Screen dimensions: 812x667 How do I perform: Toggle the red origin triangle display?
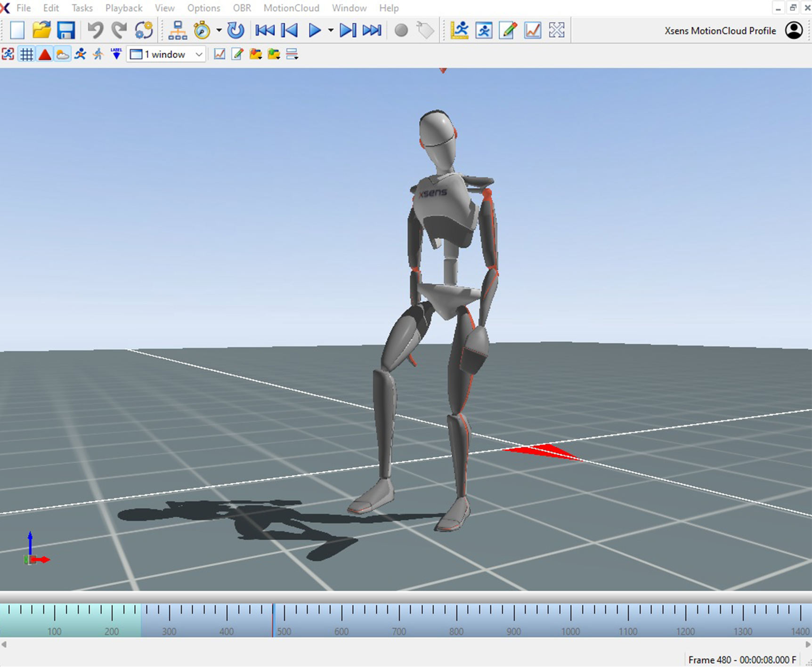44,54
